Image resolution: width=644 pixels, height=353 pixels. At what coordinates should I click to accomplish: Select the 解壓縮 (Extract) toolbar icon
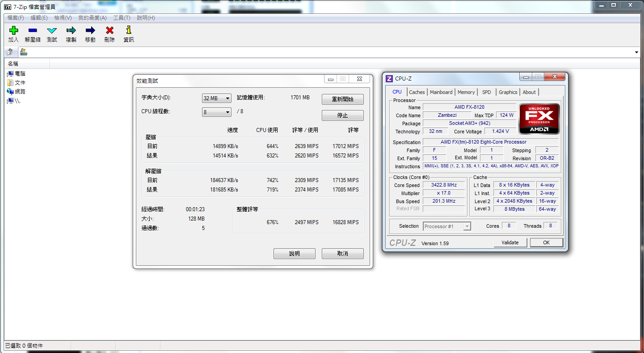[33, 30]
